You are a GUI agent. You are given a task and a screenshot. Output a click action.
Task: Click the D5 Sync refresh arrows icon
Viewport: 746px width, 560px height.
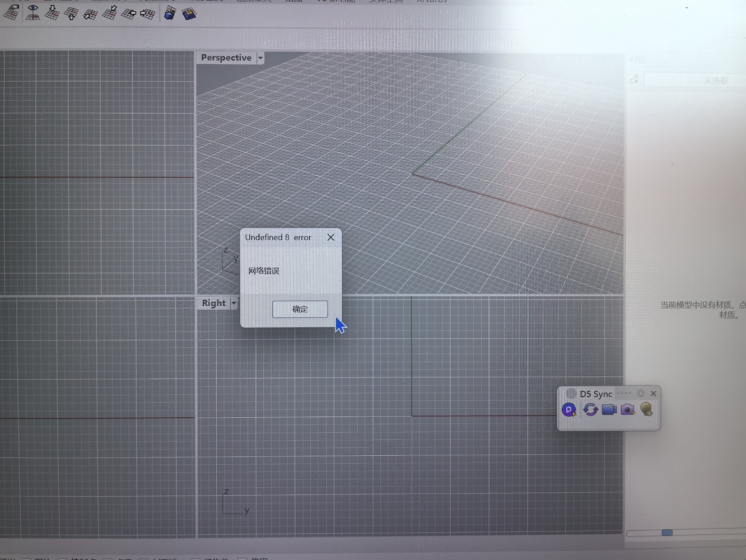tap(590, 410)
